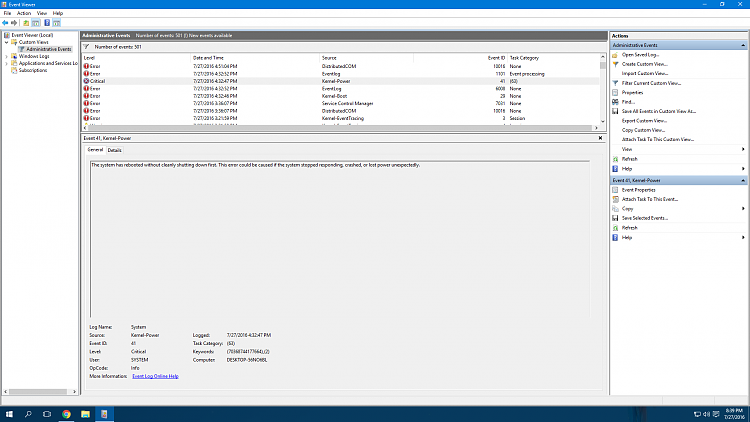Collapse the Custom Views tree node
Screen dimensions: 750x422
(x=7, y=42)
